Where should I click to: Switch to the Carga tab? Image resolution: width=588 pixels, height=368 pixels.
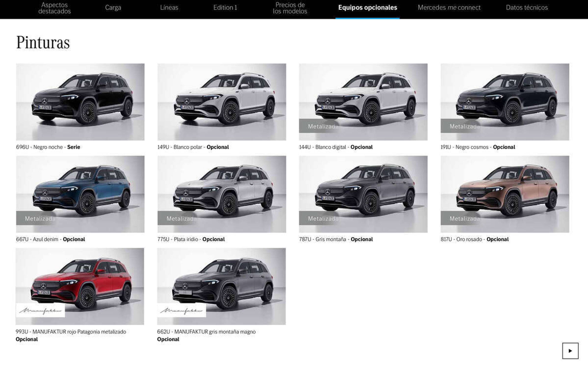click(x=113, y=8)
